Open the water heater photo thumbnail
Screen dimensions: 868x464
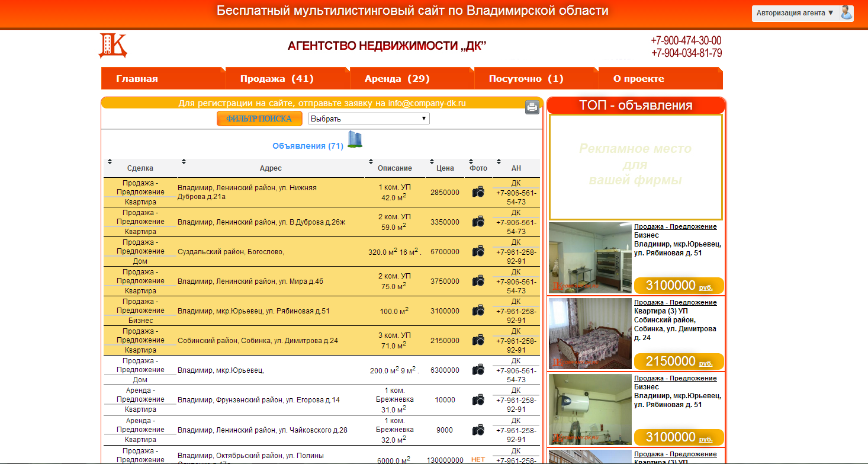tap(590, 409)
